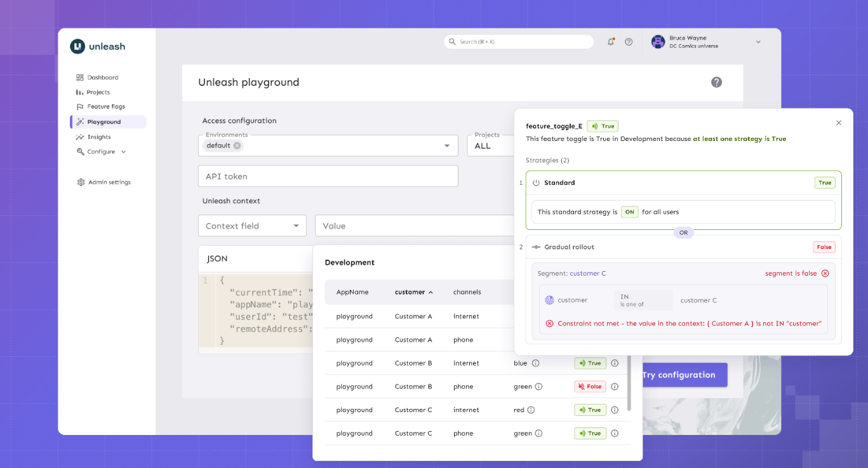The height and width of the screenshot is (468, 868).
Task: Click False badge in Customer B phone row
Action: point(590,387)
